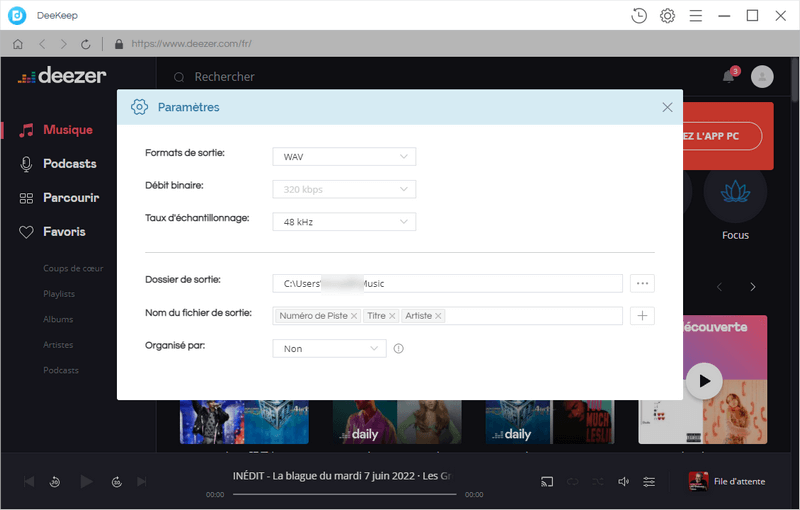The width and height of the screenshot is (800, 510).
Task: Click the L'APP PC banner button
Action: coord(722,136)
